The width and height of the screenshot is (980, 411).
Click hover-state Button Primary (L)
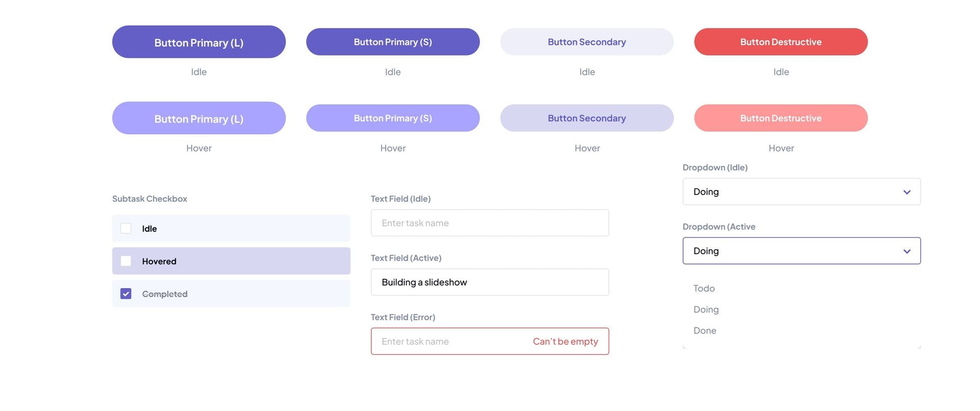point(198,119)
